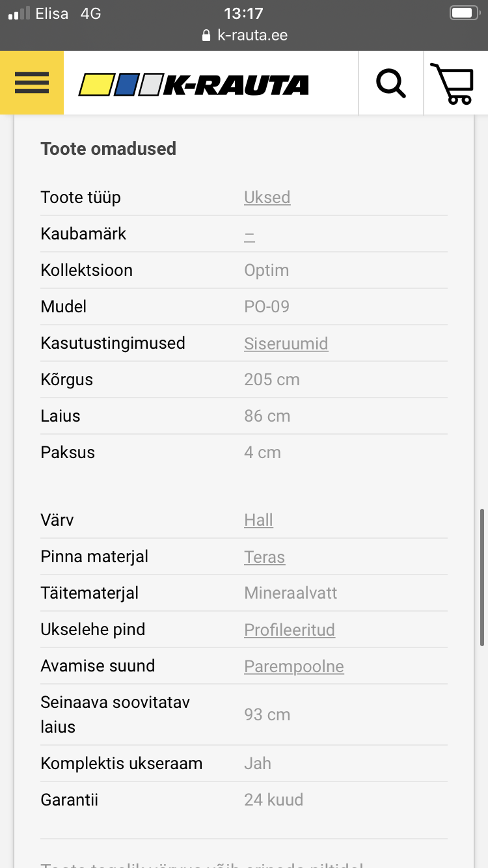Tap the battery indicator in status bar
Viewport: 488px width, 868px height.
465,13
